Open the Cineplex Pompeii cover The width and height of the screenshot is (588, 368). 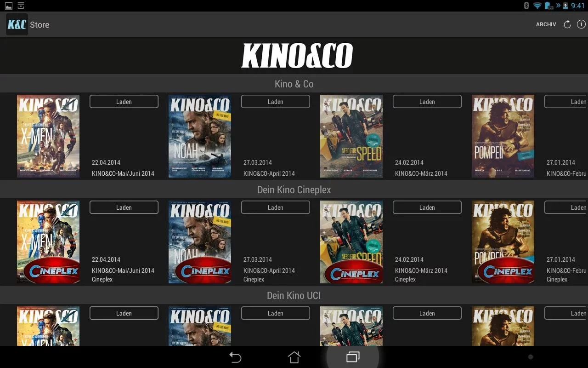(x=503, y=242)
